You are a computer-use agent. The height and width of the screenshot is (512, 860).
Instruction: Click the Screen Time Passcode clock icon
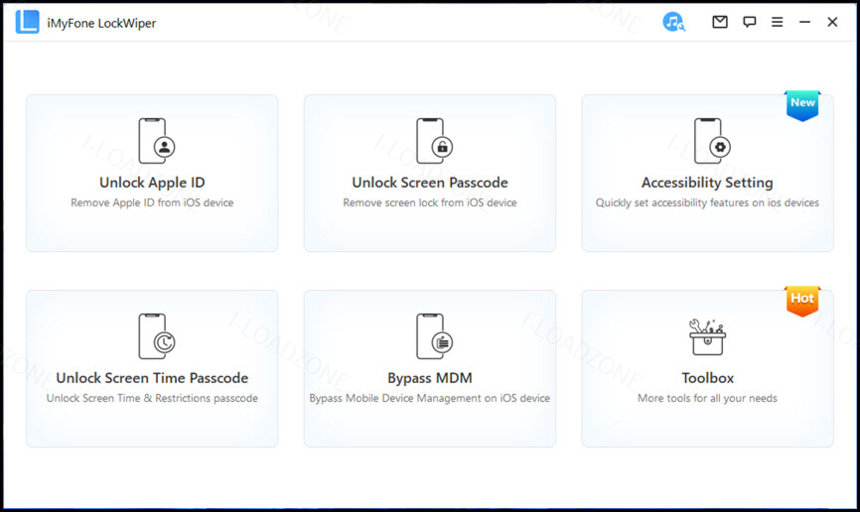pyautogui.click(x=156, y=337)
